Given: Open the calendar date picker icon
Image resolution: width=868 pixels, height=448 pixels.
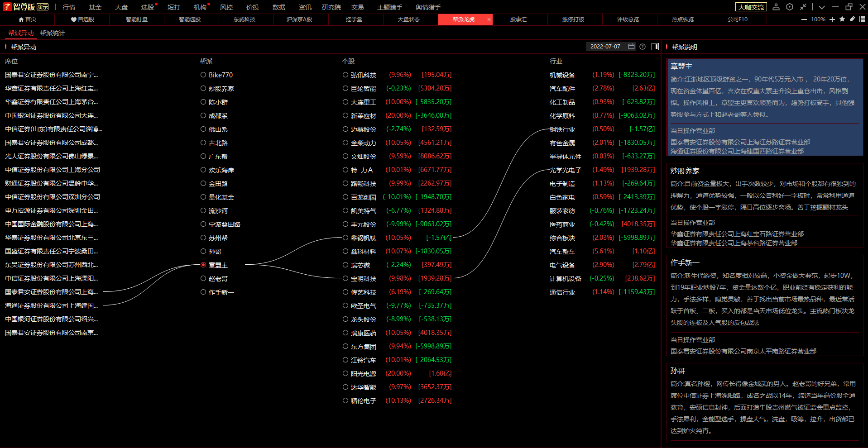Looking at the screenshot, I should [x=631, y=47].
